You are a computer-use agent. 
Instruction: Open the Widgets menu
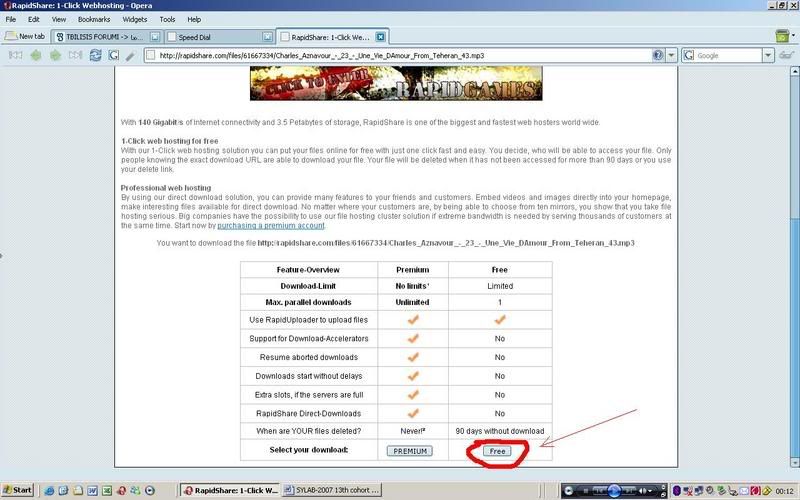pyautogui.click(x=135, y=19)
